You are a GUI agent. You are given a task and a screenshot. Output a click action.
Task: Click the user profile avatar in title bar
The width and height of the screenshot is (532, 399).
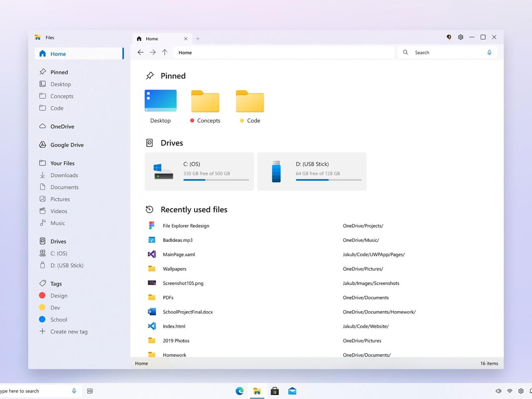click(449, 37)
